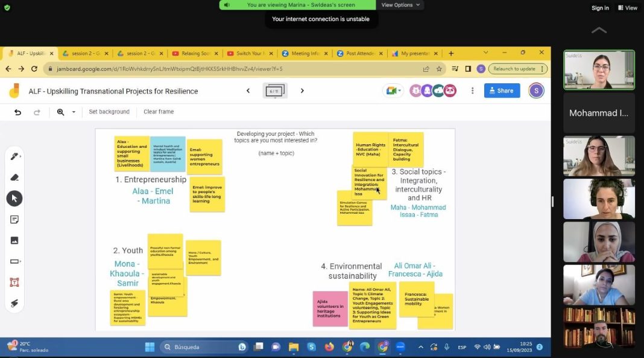644x358 pixels.
Task: Open the zoom level dropdown arrow
Action: [x=74, y=112]
